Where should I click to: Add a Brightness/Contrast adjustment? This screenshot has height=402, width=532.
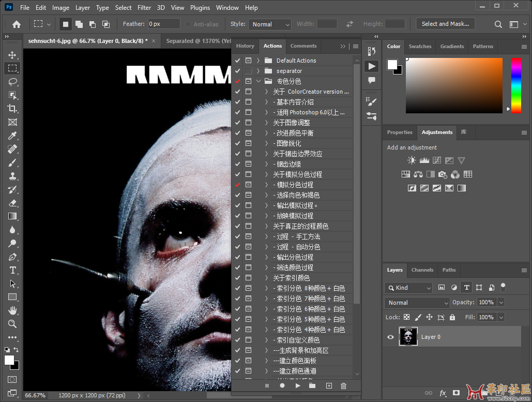point(412,160)
